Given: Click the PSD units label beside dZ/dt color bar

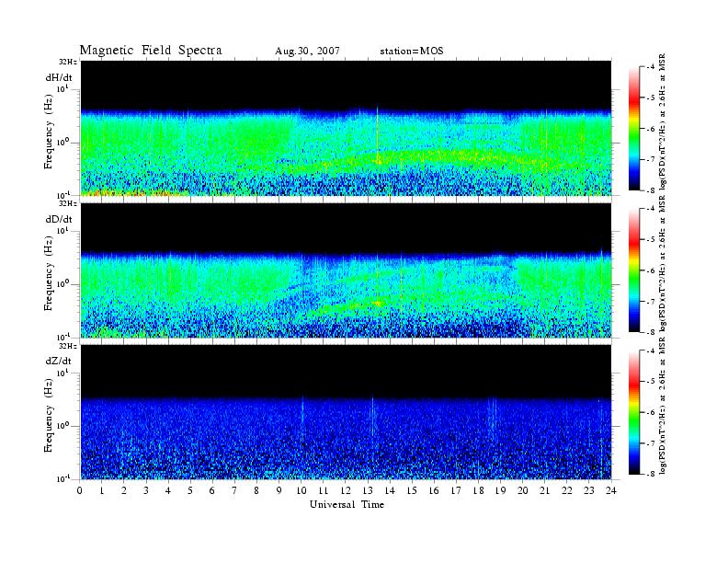Looking at the screenshot, I should click(x=663, y=406).
